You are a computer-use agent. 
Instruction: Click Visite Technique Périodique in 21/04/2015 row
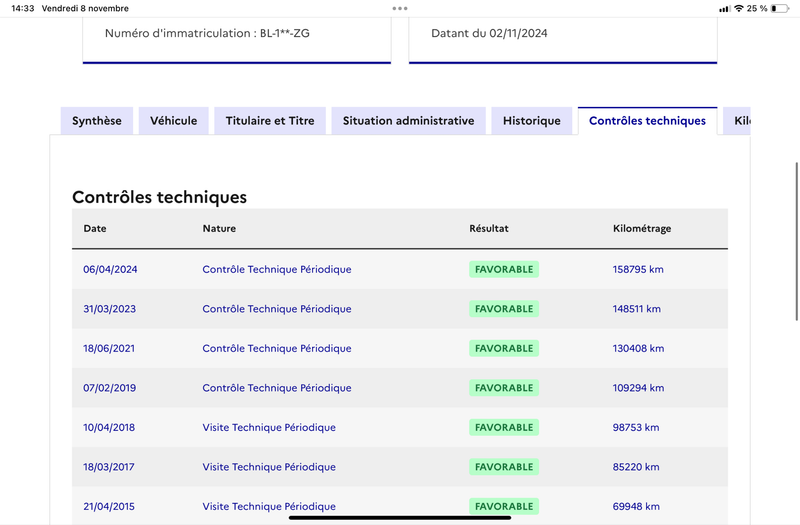coord(269,507)
